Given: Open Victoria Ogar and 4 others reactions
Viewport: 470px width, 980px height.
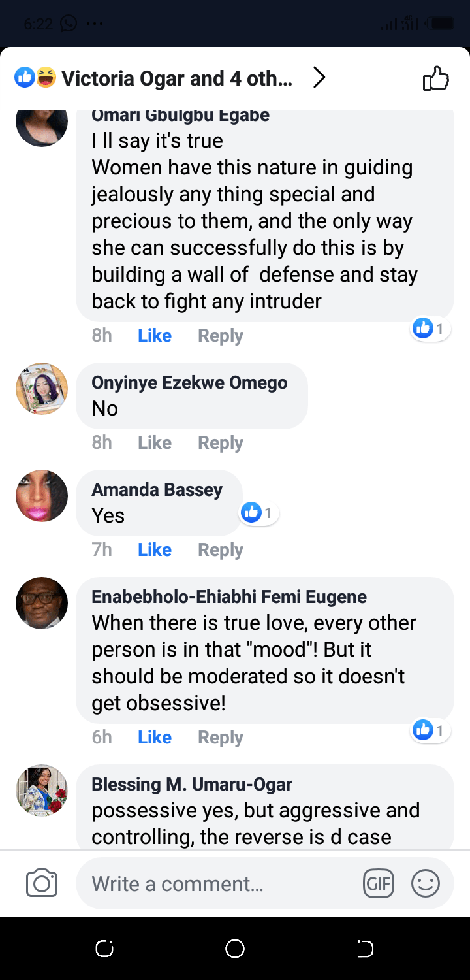Looking at the screenshot, I should pyautogui.click(x=176, y=79).
